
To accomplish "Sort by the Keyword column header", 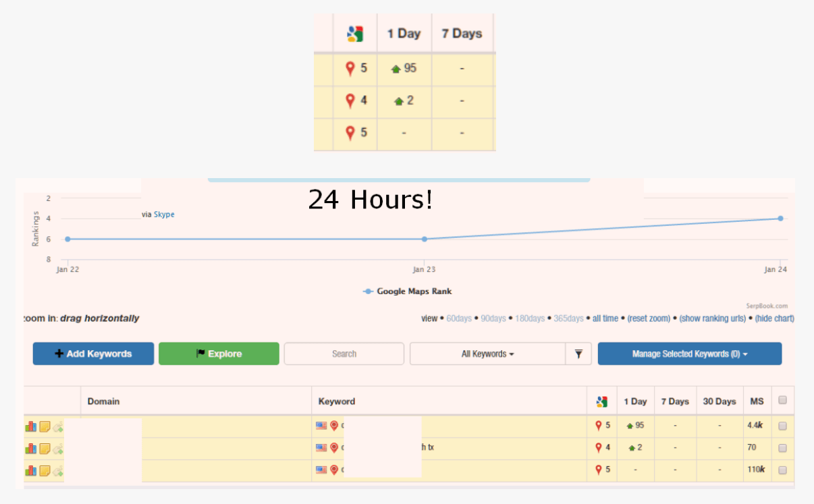I will click(x=337, y=401).
